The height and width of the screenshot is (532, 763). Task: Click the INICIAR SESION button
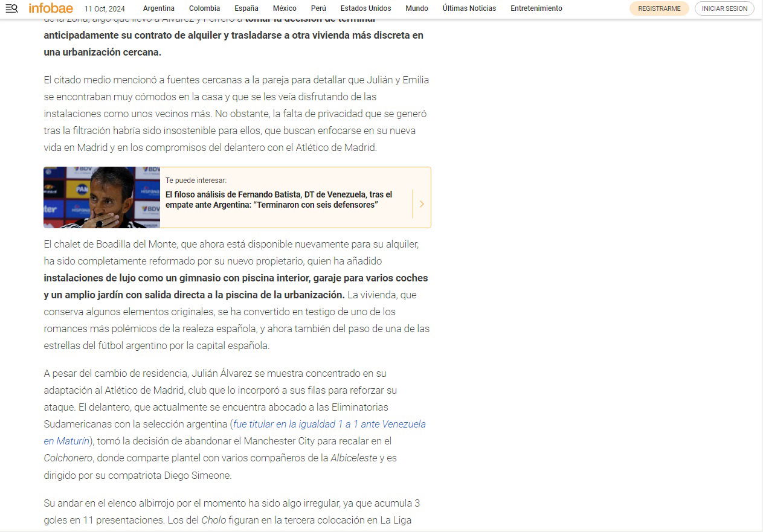[x=724, y=8]
